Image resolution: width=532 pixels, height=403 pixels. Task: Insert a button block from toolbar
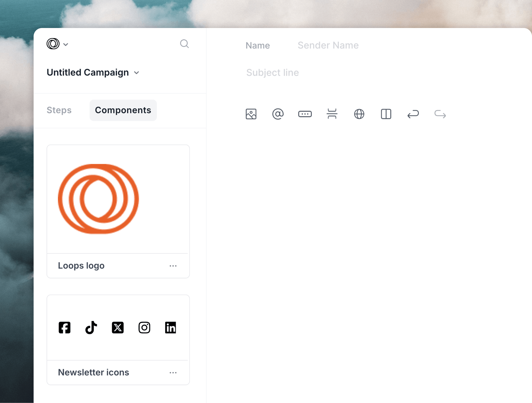[305, 114]
